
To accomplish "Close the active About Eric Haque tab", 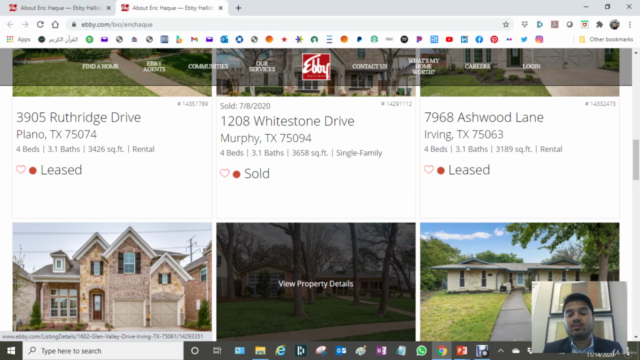I will pos(221,8).
